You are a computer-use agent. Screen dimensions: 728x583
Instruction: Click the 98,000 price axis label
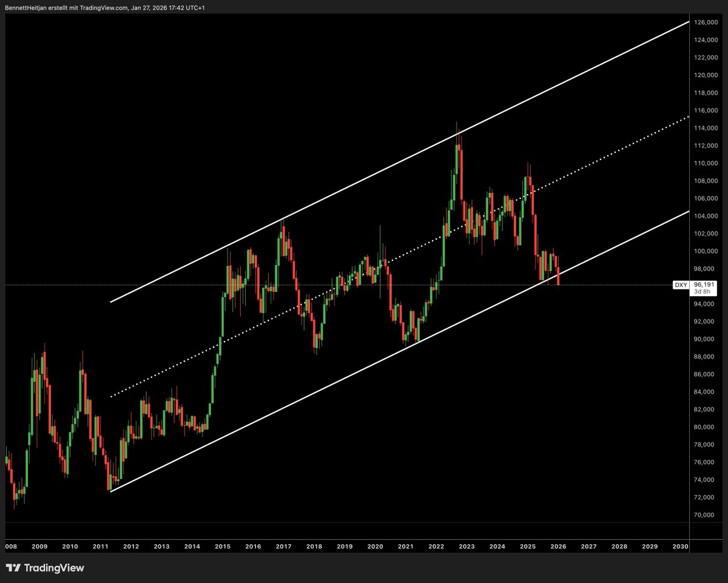point(704,269)
